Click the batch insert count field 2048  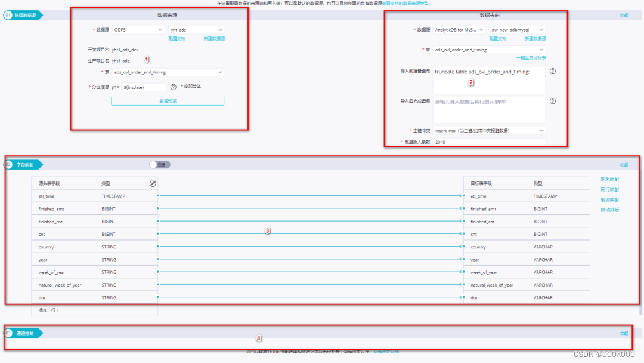489,142
